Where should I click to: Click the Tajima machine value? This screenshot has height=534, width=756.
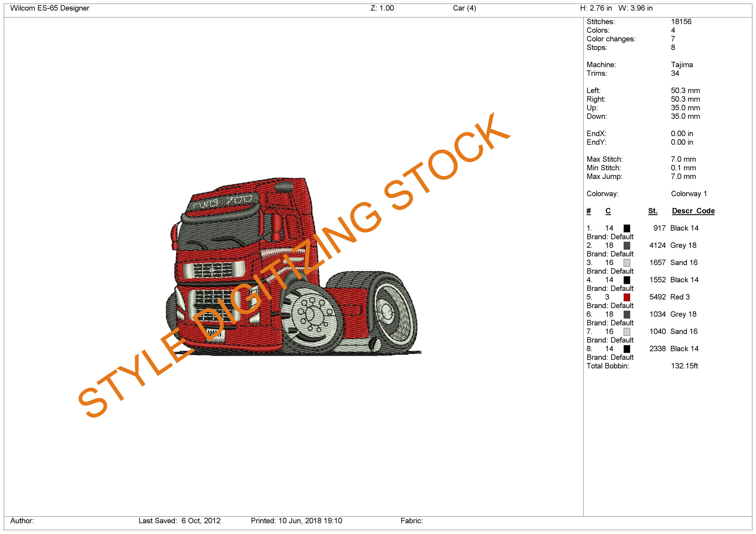pyautogui.click(x=682, y=65)
